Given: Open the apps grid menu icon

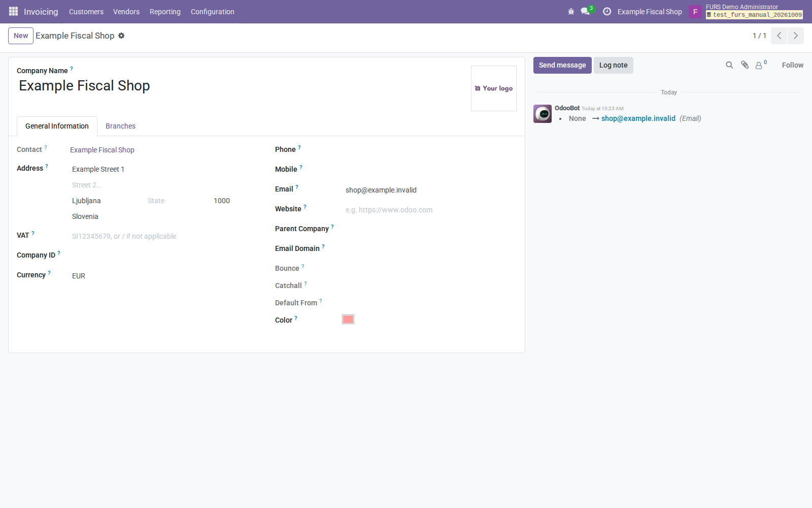Looking at the screenshot, I should click(x=13, y=11).
